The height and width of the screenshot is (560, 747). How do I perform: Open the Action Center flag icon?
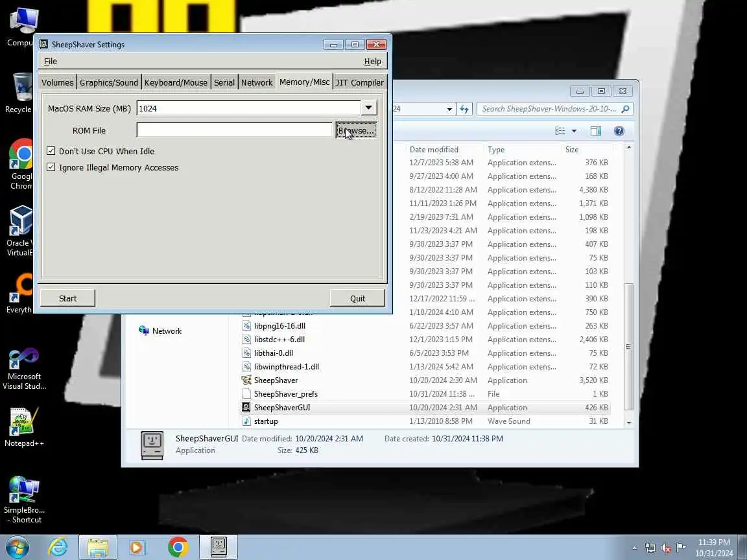pyautogui.click(x=682, y=547)
